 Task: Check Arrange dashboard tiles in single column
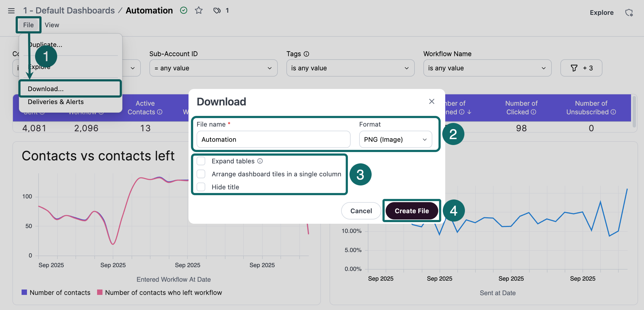tap(201, 174)
